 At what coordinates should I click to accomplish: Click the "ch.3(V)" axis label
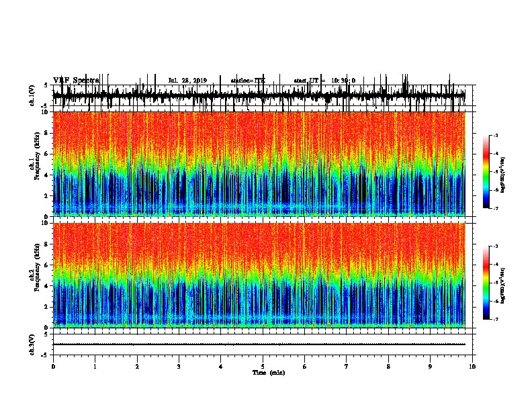[32, 345]
